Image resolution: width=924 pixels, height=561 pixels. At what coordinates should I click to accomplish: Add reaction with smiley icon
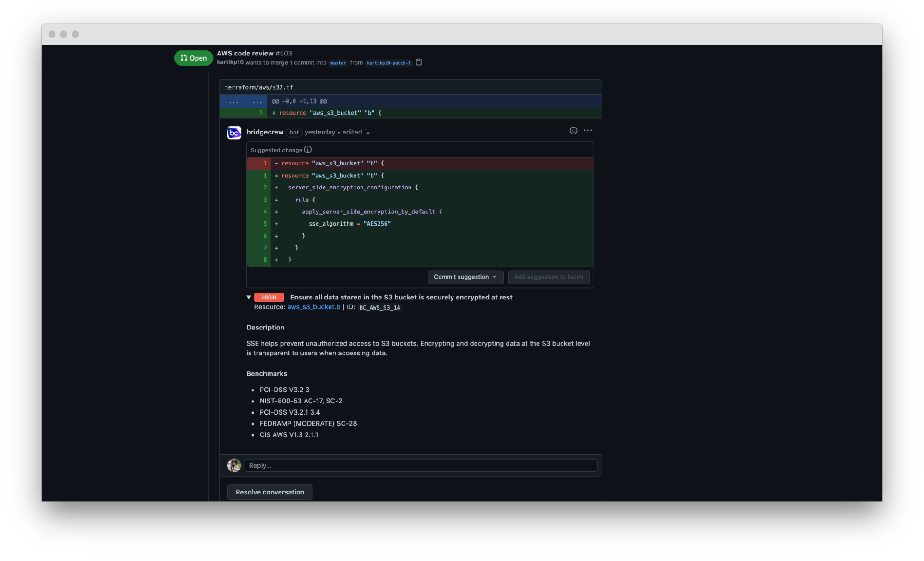tap(573, 131)
